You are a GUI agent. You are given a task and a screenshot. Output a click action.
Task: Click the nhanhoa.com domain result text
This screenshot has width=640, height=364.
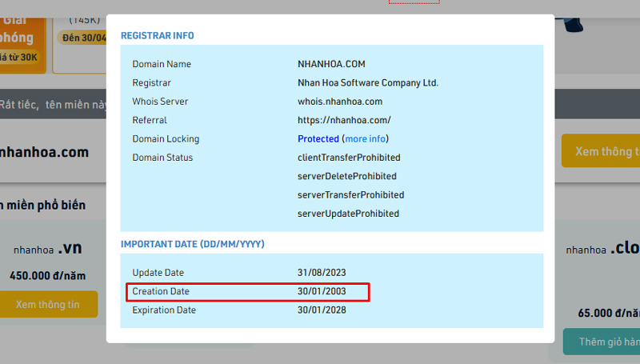coord(44,152)
